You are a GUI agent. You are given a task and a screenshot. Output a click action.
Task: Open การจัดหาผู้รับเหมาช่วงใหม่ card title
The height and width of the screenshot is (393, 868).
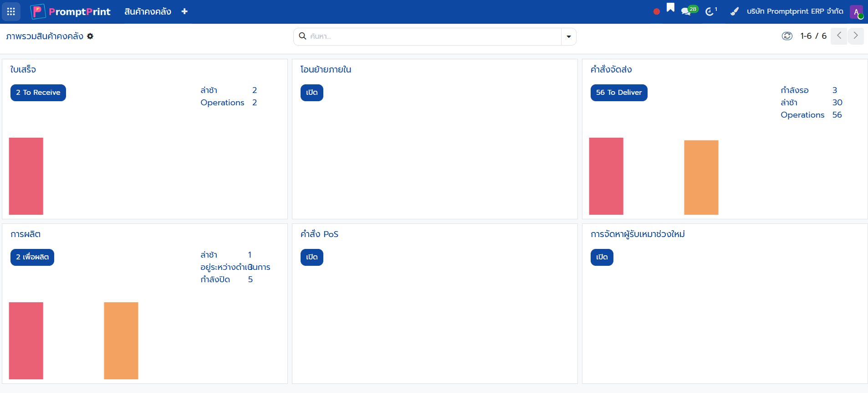638,234
